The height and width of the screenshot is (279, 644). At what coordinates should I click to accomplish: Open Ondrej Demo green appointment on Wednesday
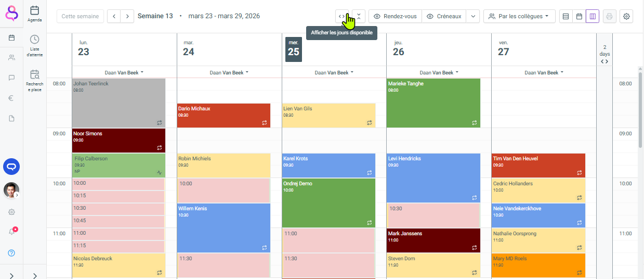pyautogui.click(x=328, y=202)
